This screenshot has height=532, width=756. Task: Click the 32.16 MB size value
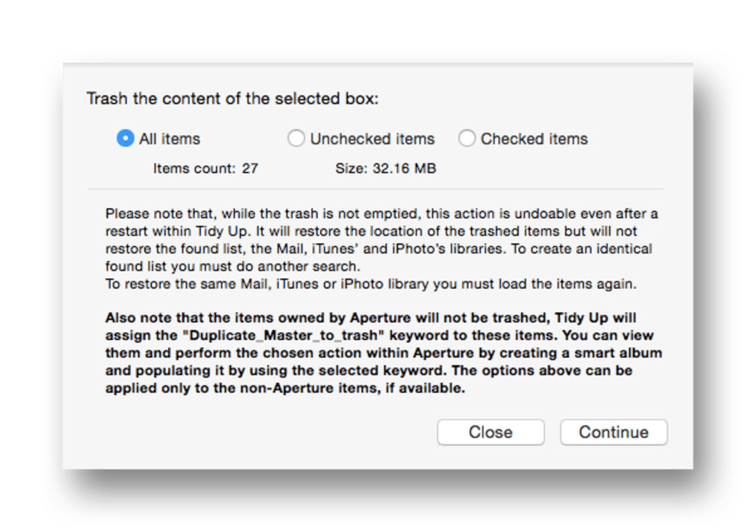tap(404, 168)
